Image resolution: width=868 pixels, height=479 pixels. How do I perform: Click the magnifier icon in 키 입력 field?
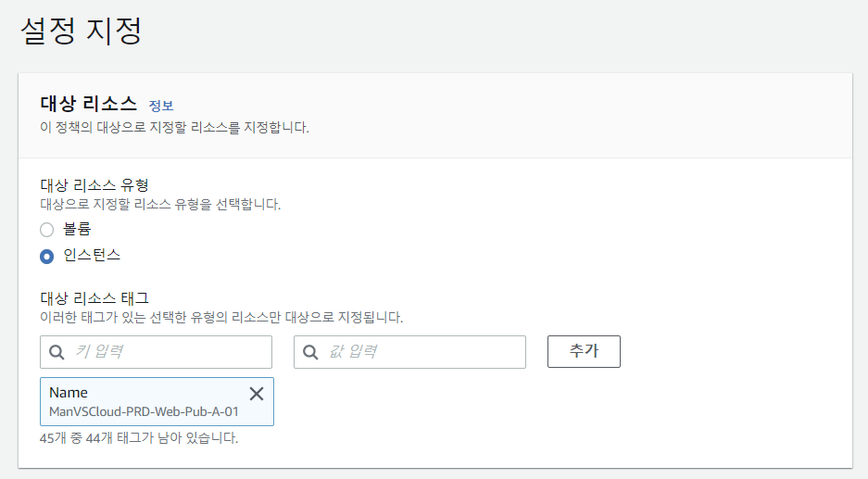pyautogui.click(x=57, y=352)
